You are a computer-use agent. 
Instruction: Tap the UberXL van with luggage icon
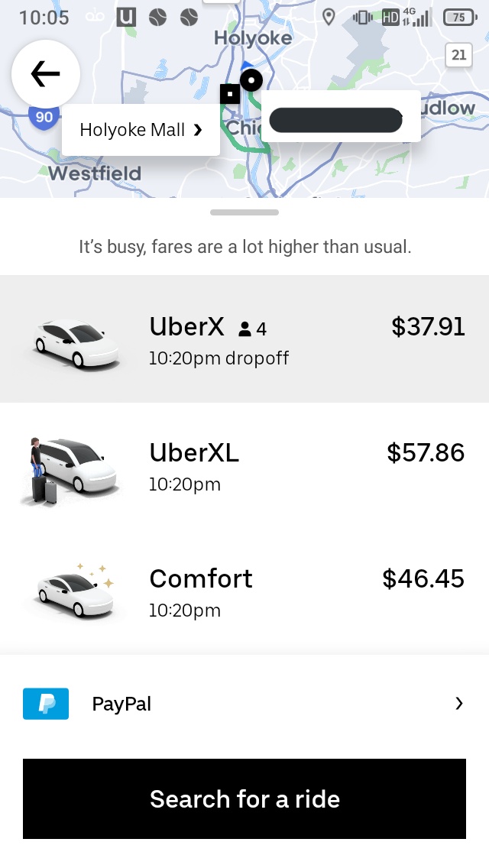[x=70, y=471]
